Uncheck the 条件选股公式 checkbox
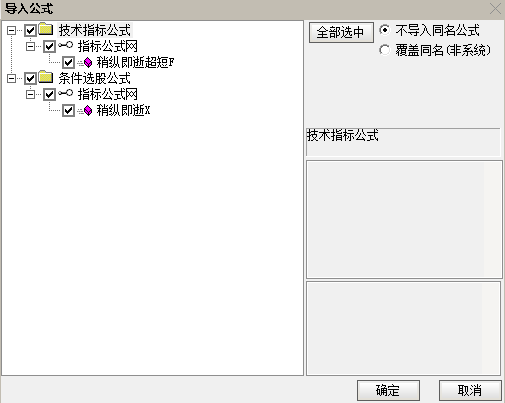505x403 pixels. (30, 79)
